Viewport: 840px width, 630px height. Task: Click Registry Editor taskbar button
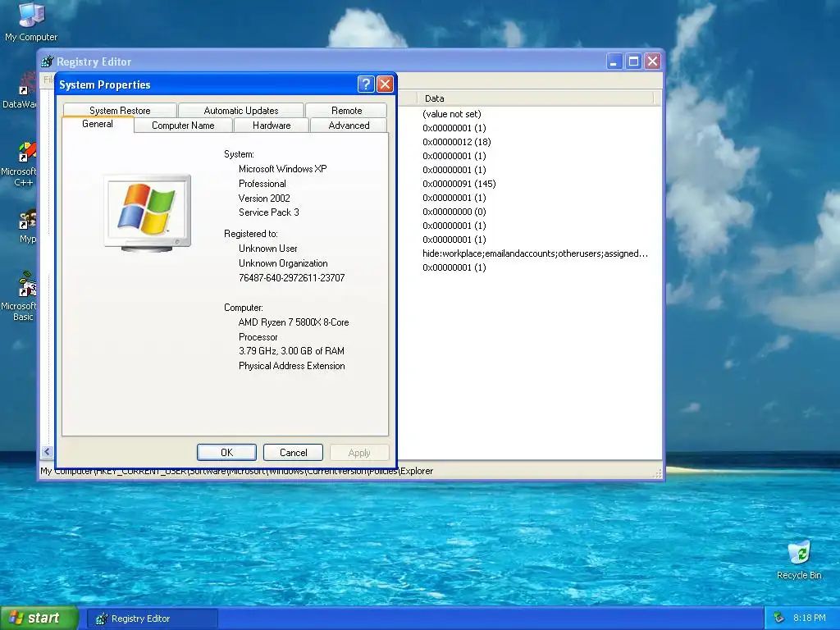(152, 619)
